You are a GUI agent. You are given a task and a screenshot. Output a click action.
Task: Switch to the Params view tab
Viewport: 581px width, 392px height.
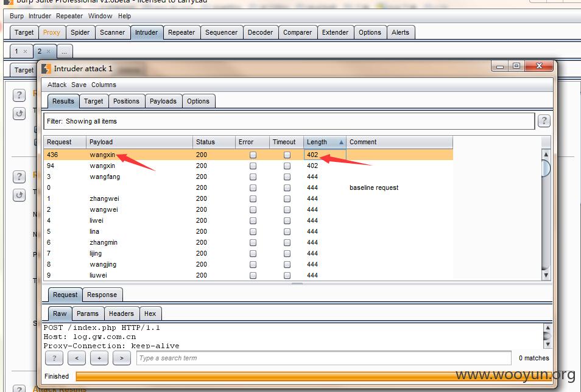point(88,313)
